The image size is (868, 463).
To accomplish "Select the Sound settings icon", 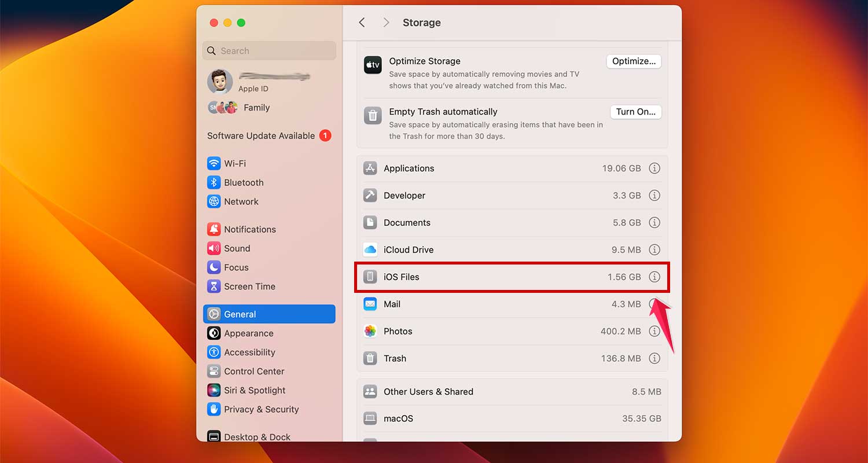I will (214, 248).
